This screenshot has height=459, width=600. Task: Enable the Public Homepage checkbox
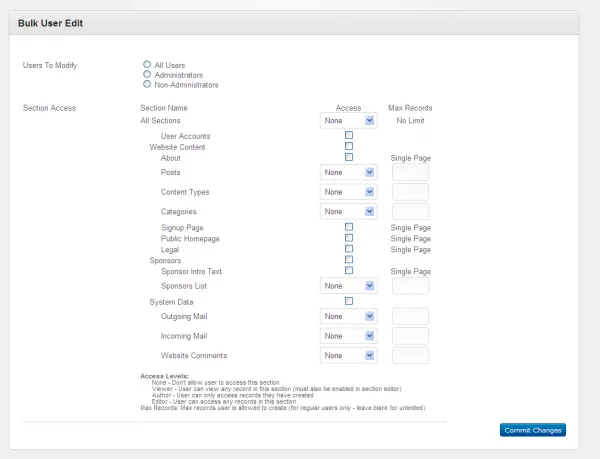pyautogui.click(x=349, y=238)
